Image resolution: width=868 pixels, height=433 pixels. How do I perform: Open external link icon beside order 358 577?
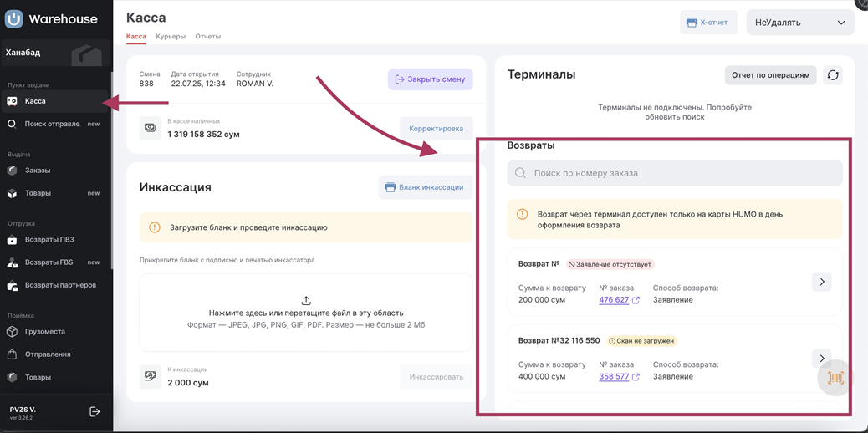point(636,377)
